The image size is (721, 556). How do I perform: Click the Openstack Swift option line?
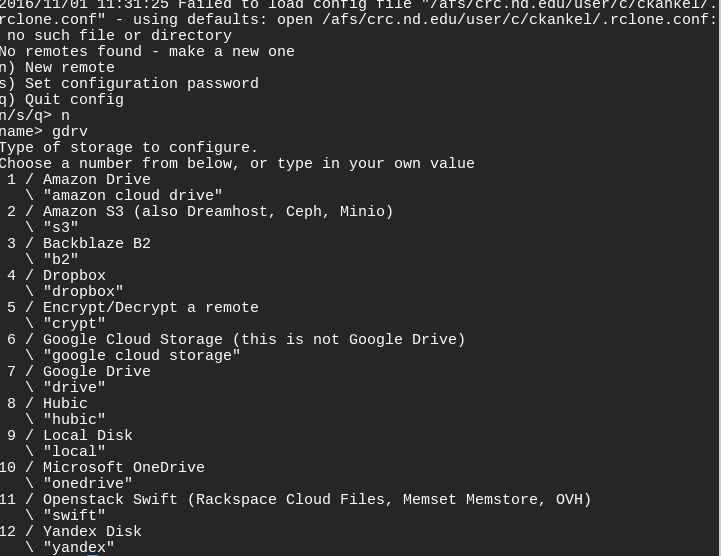pyautogui.click(x=316, y=500)
